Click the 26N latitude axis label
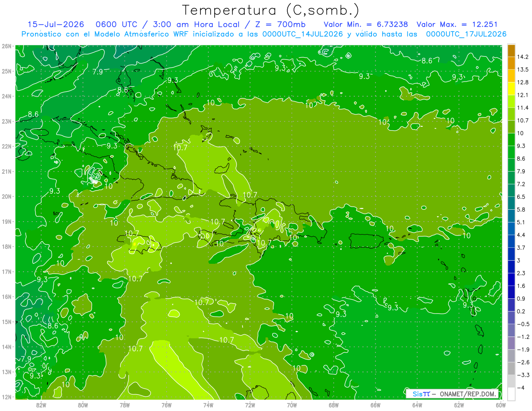 point(7,46)
